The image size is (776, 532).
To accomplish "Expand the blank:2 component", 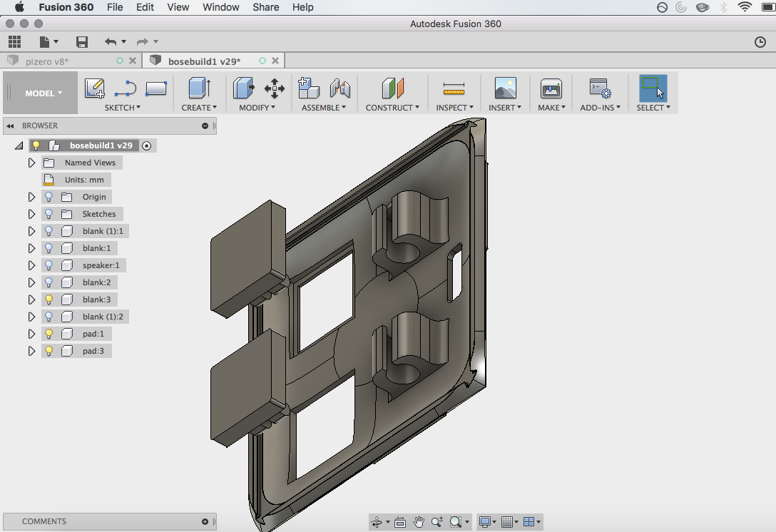I will click(x=31, y=282).
